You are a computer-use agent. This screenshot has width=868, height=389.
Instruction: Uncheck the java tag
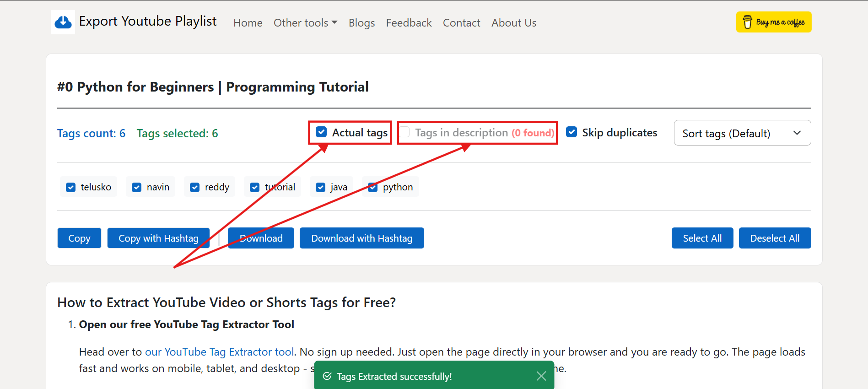coord(321,187)
